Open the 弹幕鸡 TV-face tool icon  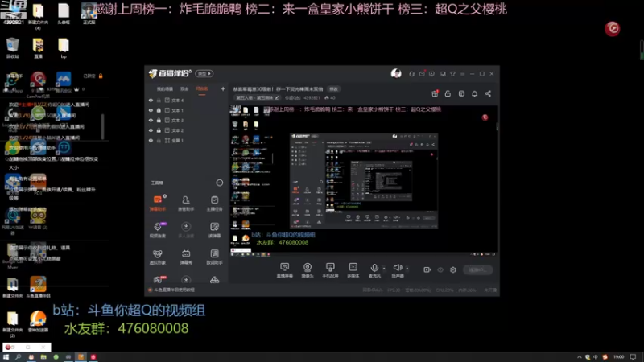tap(186, 257)
